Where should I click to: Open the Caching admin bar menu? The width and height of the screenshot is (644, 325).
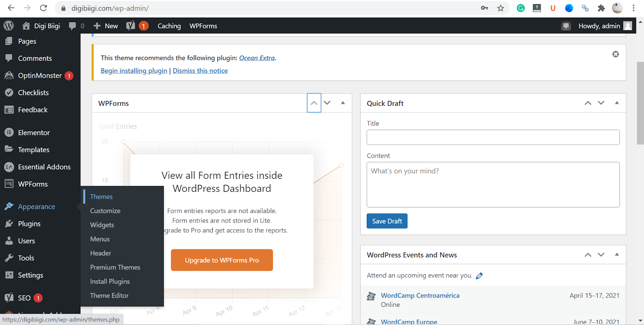click(169, 26)
